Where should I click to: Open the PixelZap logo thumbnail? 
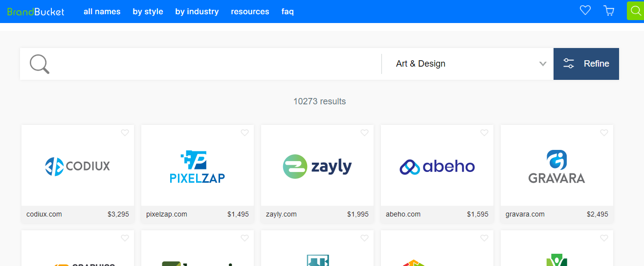point(198,167)
